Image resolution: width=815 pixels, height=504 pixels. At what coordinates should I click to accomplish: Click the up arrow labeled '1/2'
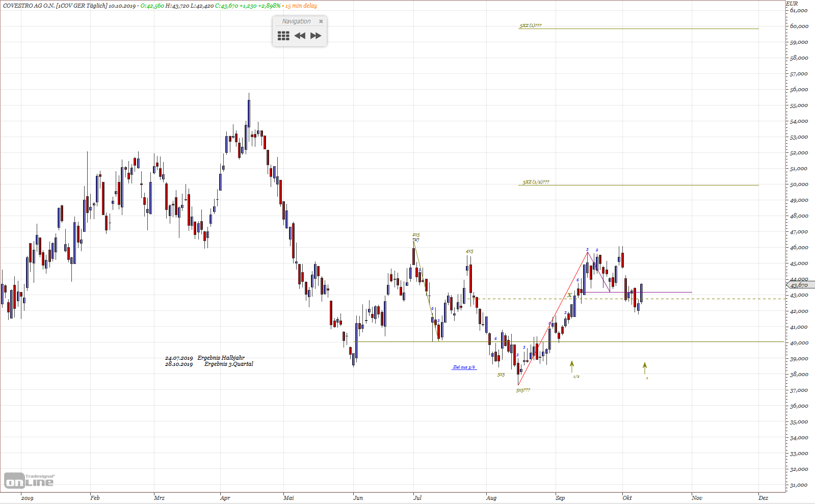coord(572,366)
